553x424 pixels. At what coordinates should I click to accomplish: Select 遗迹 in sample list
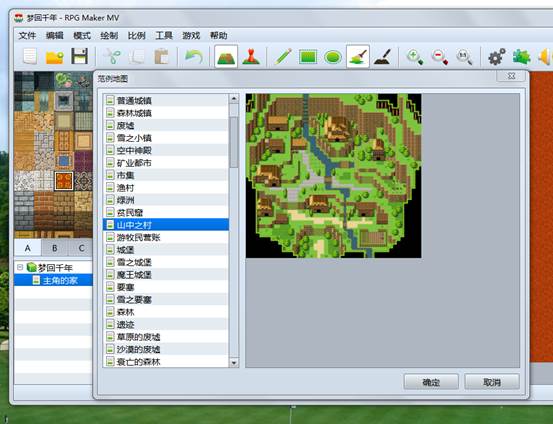pos(166,324)
